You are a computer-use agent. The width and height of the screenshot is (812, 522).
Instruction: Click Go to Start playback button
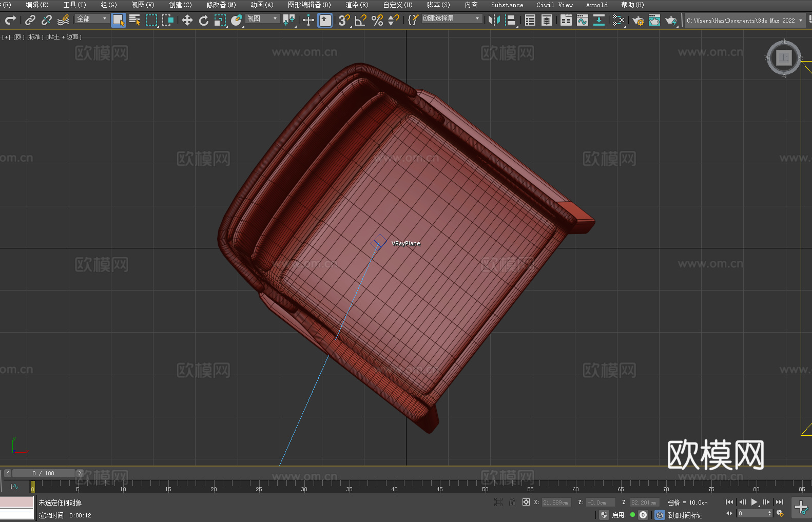(729, 502)
